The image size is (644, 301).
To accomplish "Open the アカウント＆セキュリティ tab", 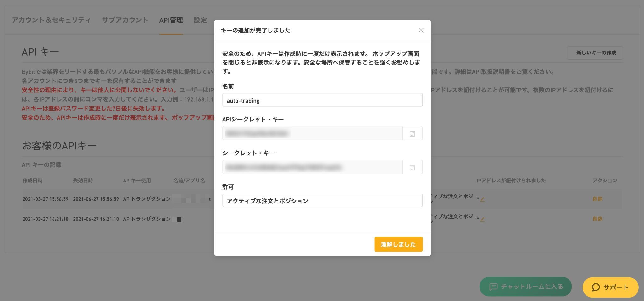I will click(51, 20).
